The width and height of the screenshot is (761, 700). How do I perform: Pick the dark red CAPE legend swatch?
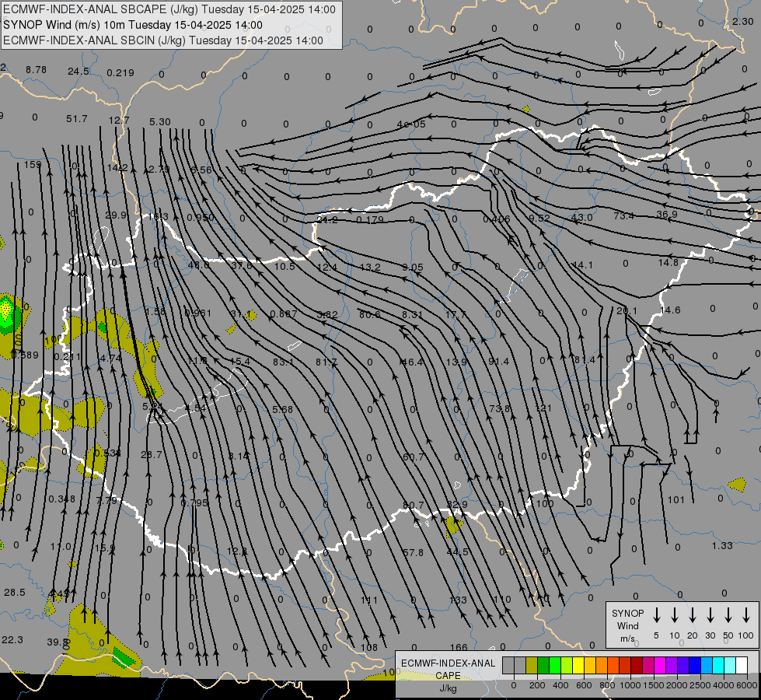point(637,665)
